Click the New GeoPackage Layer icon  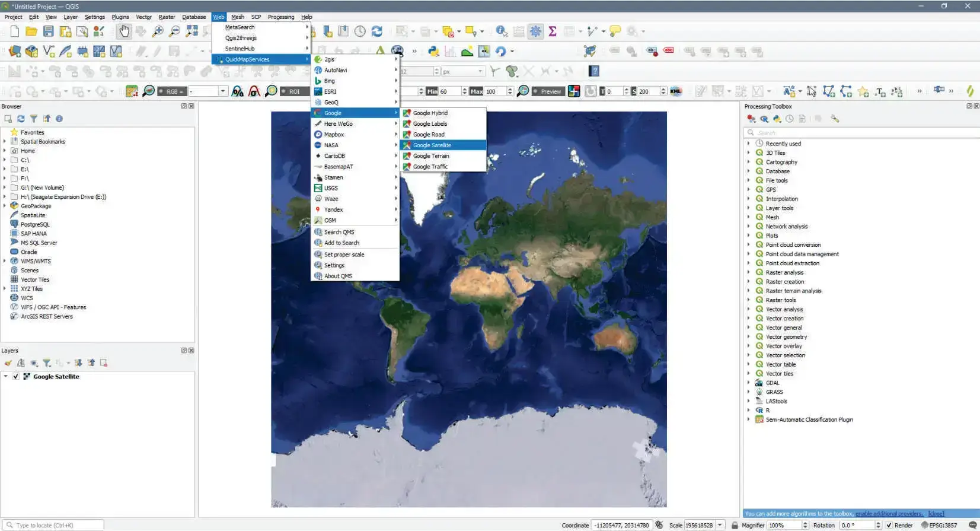(31, 52)
